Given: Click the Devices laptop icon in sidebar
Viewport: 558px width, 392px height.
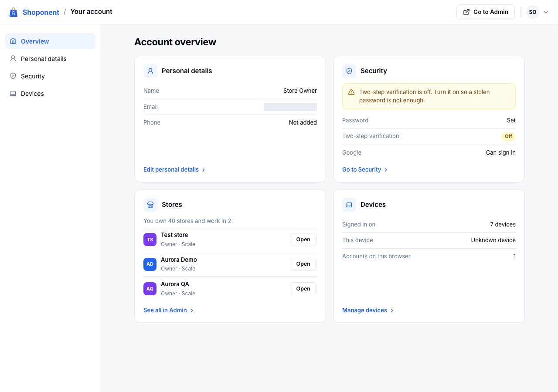Looking at the screenshot, I should pos(13,93).
